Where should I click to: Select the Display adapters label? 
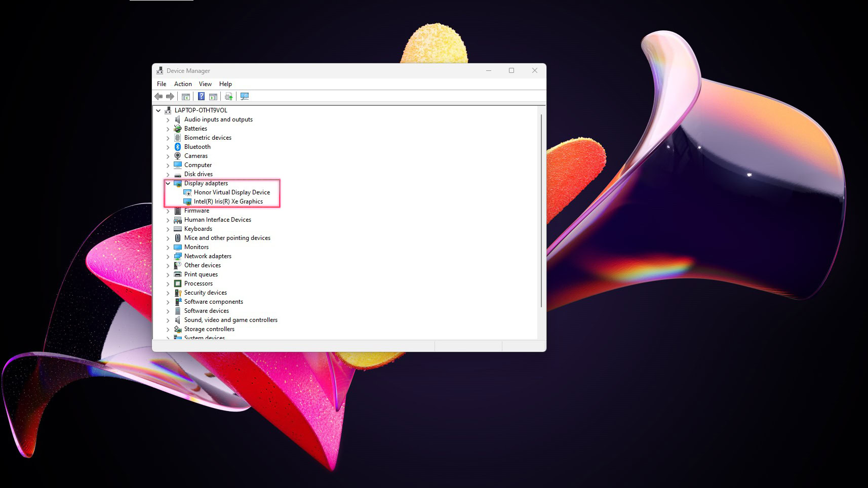click(x=206, y=183)
